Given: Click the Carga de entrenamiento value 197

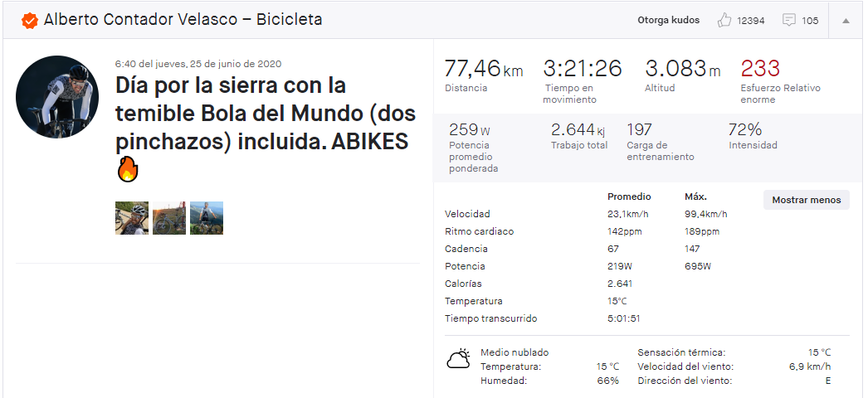Looking at the screenshot, I should pos(639,130).
